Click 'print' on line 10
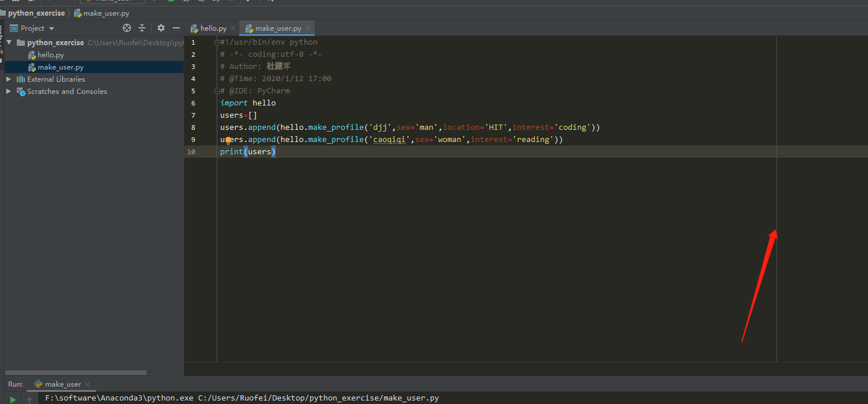The image size is (868, 404). coord(232,152)
